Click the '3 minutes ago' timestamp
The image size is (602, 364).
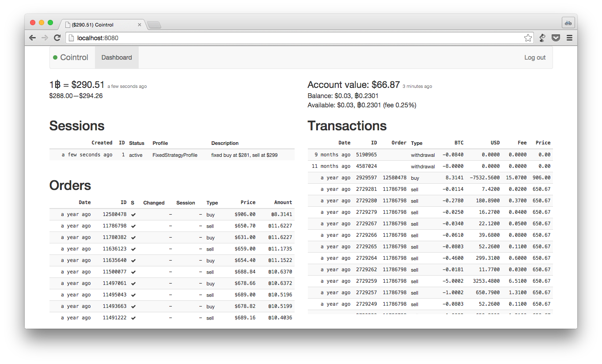(x=417, y=87)
